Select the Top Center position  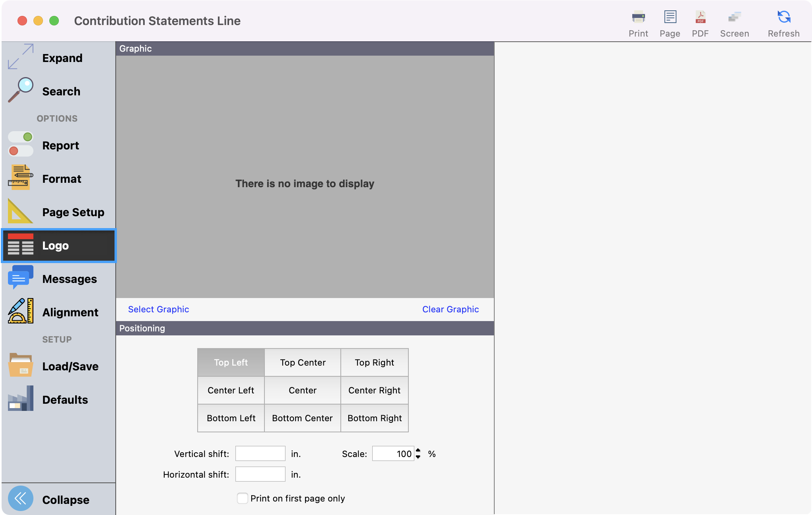(303, 362)
